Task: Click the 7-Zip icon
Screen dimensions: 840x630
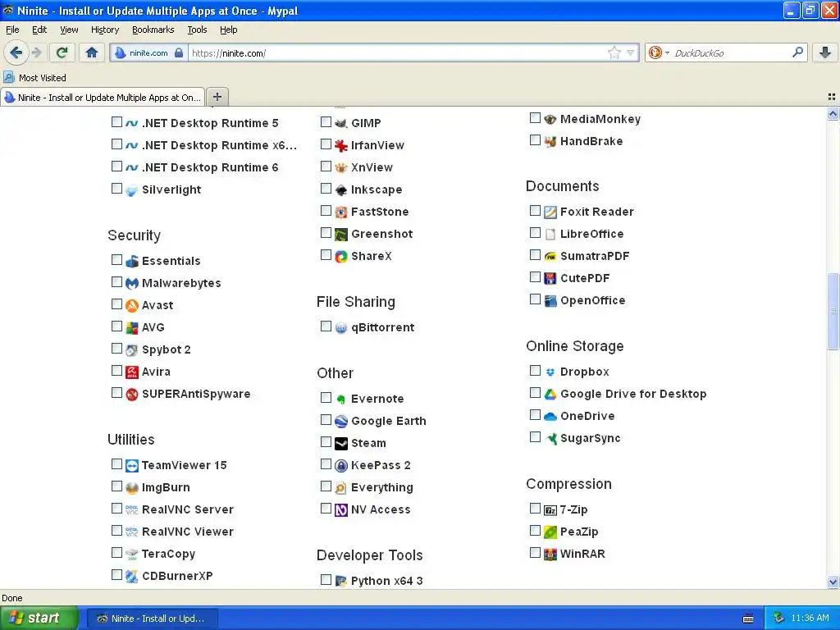Action: click(550, 509)
